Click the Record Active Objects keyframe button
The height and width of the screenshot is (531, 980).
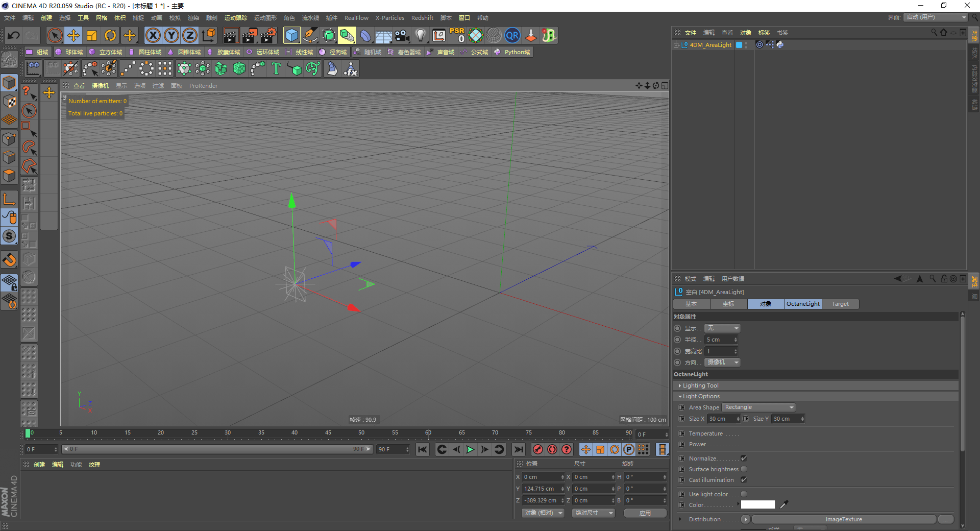[x=537, y=449]
